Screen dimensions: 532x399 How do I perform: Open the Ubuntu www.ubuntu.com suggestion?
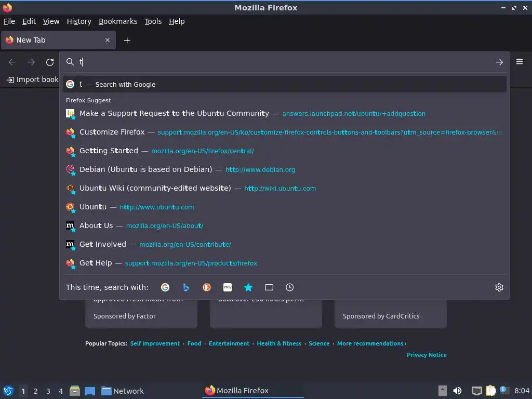(x=285, y=207)
